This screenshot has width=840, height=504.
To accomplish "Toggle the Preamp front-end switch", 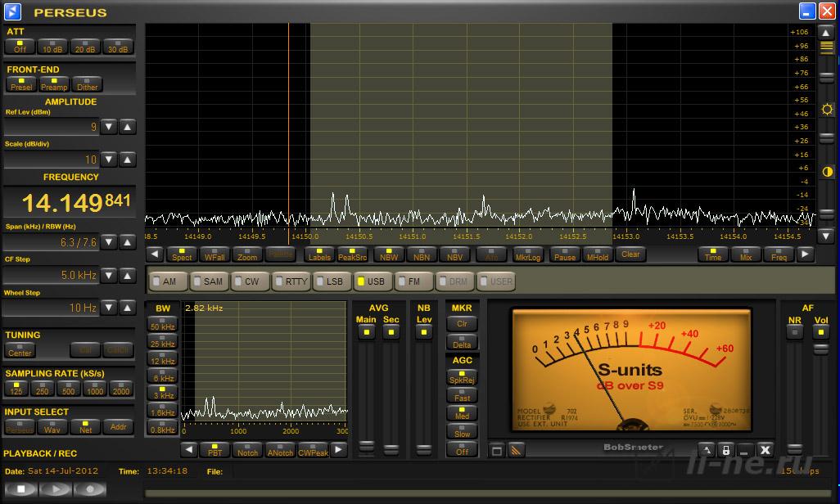I will pos(54,84).
